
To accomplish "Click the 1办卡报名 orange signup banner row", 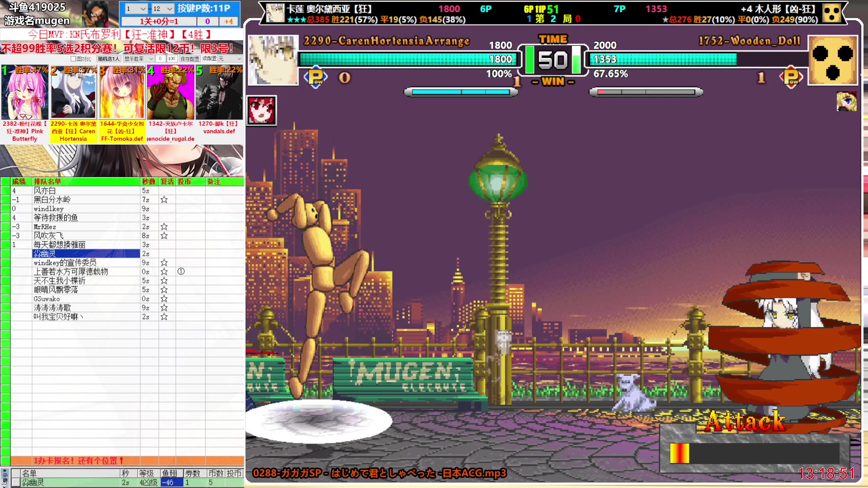I will [x=127, y=461].
